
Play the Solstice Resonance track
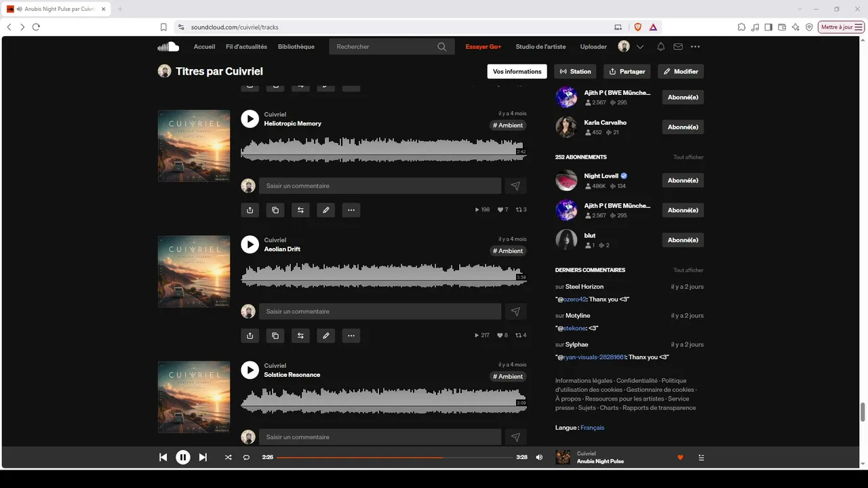coord(250,370)
